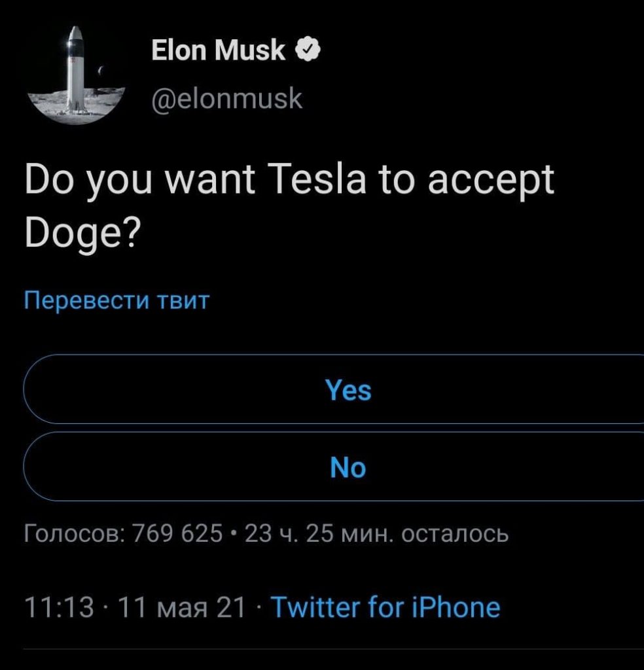Tap the Перевести твит translation link
Screen dimensions: 644x670
[x=116, y=300]
